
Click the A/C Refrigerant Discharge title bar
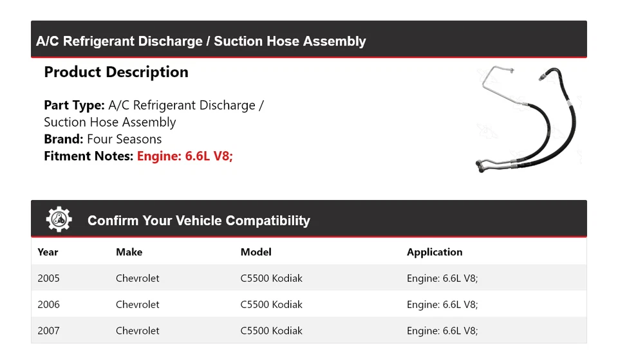click(201, 41)
